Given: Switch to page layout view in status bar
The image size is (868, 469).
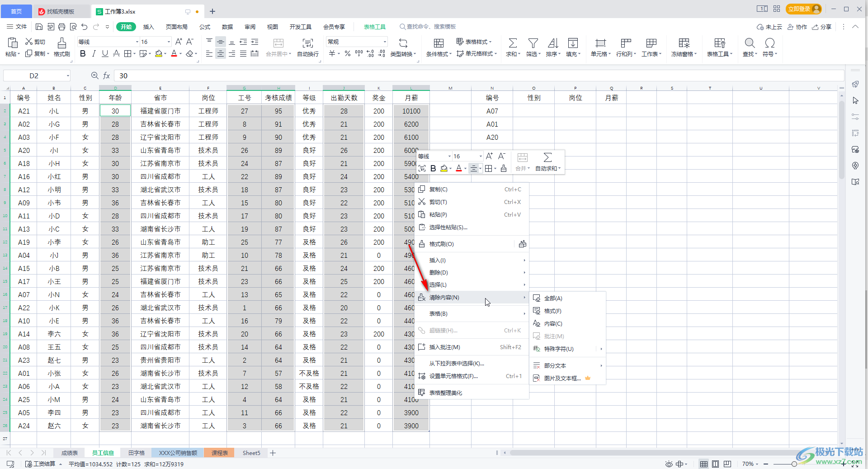Looking at the screenshot, I should 716,464.
